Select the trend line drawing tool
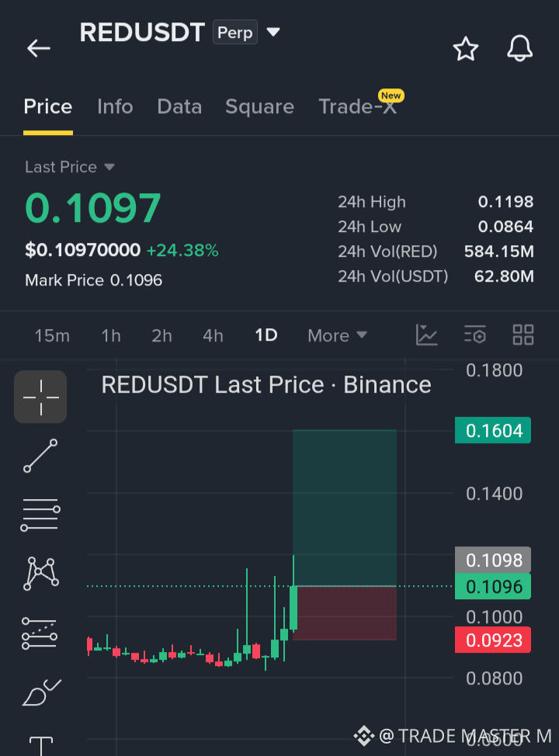The width and height of the screenshot is (559, 756). point(40,456)
